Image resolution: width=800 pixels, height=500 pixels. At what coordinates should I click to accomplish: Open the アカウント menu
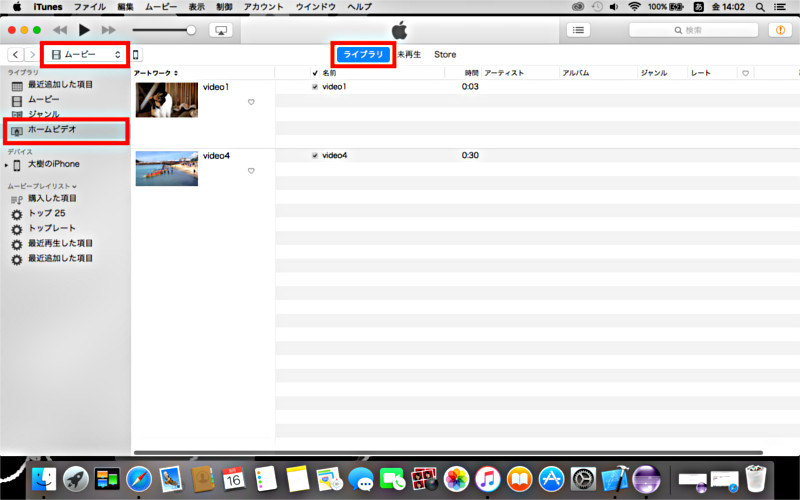264,7
